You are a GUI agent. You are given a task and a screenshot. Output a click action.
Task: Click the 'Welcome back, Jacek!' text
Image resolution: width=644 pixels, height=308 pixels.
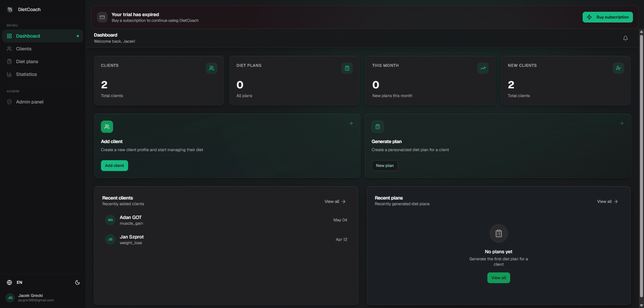114,41
